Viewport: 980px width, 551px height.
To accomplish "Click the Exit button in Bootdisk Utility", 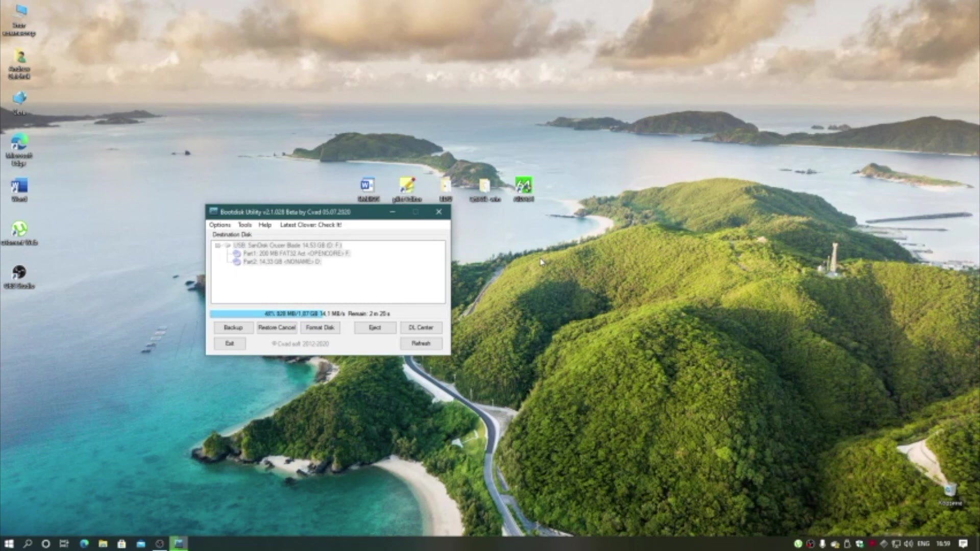I will click(x=229, y=343).
